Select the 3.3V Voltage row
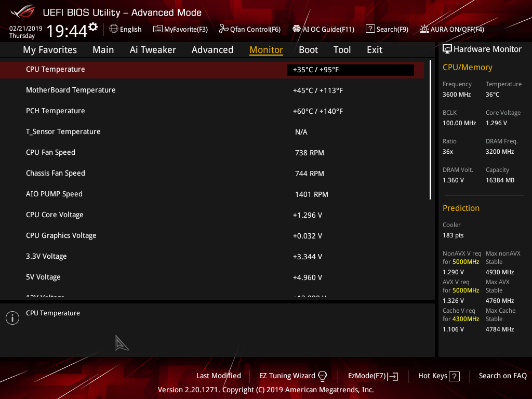Screen dimensions: 532x399 coord(212,257)
